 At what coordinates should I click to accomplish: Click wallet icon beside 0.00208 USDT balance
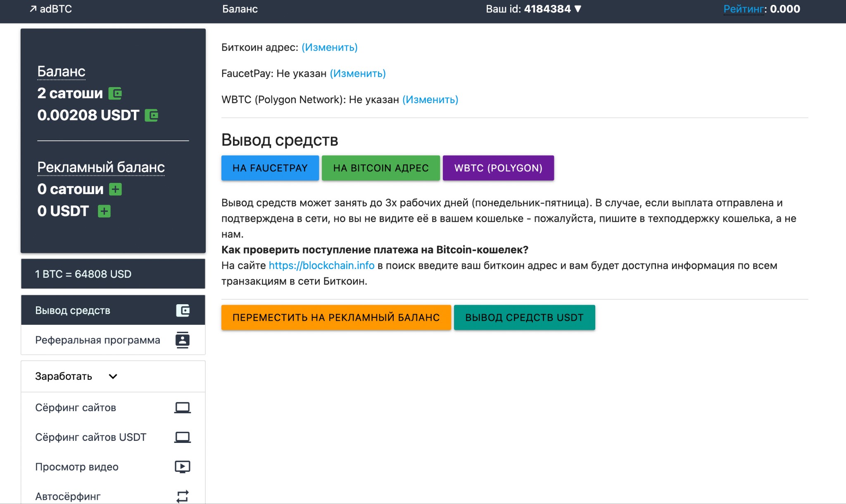[x=152, y=116]
